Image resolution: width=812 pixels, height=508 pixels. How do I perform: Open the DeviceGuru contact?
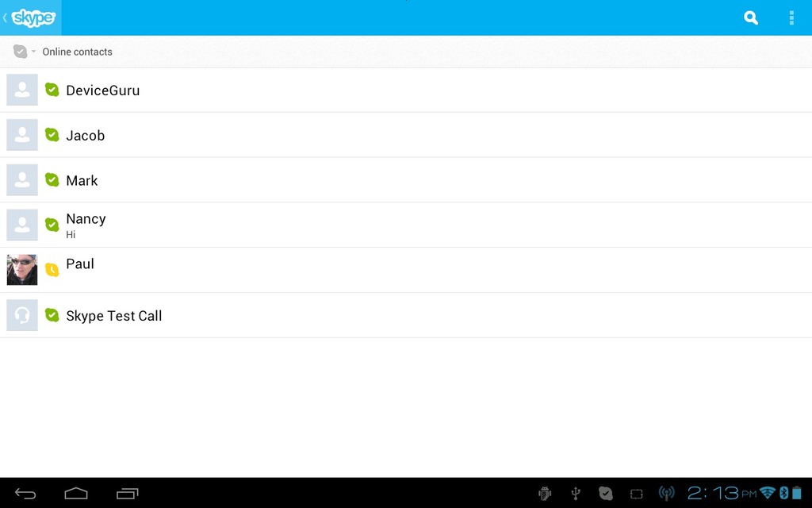click(x=406, y=90)
